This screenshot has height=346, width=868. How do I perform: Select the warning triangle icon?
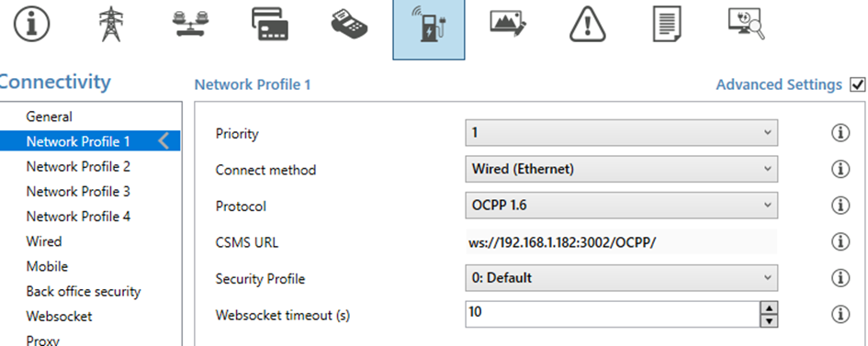[x=588, y=25]
